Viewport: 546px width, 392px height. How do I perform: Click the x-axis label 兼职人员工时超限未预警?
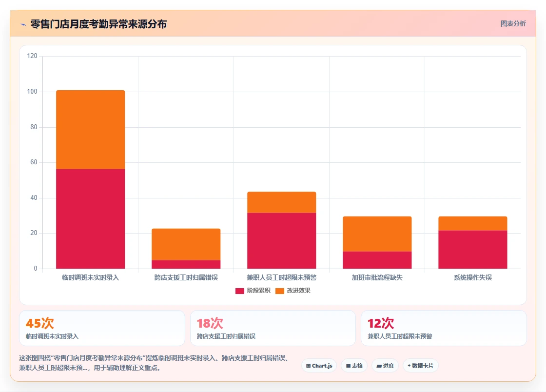282,278
